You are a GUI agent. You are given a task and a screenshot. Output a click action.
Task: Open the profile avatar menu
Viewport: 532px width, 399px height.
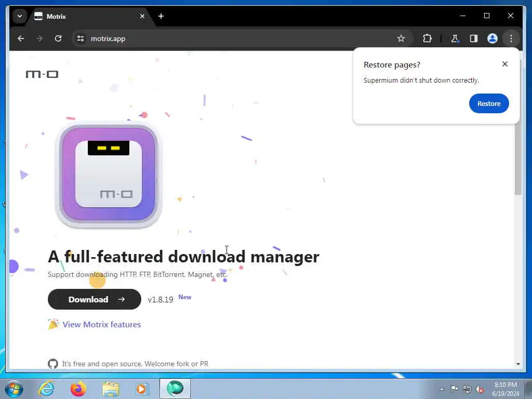[493, 38]
